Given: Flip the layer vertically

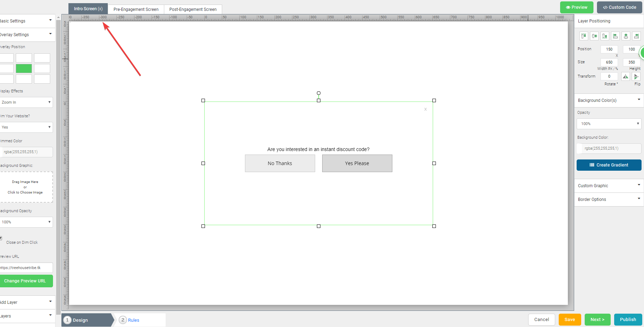Looking at the screenshot, I should 636,77.
